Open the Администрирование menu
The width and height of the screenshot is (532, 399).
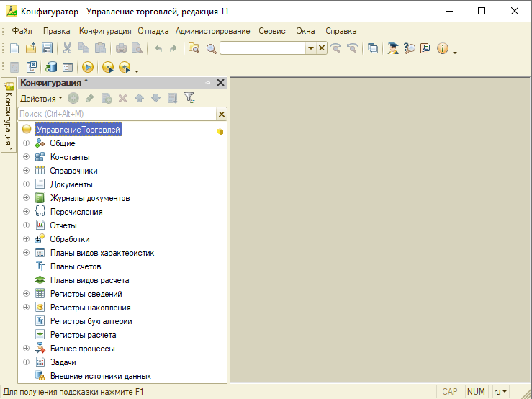click(213, 31)
